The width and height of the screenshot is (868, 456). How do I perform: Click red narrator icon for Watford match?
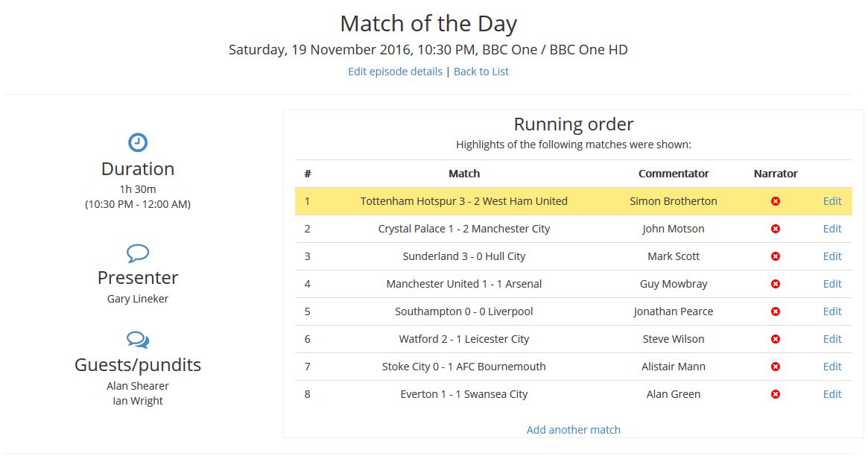(776, 339)
